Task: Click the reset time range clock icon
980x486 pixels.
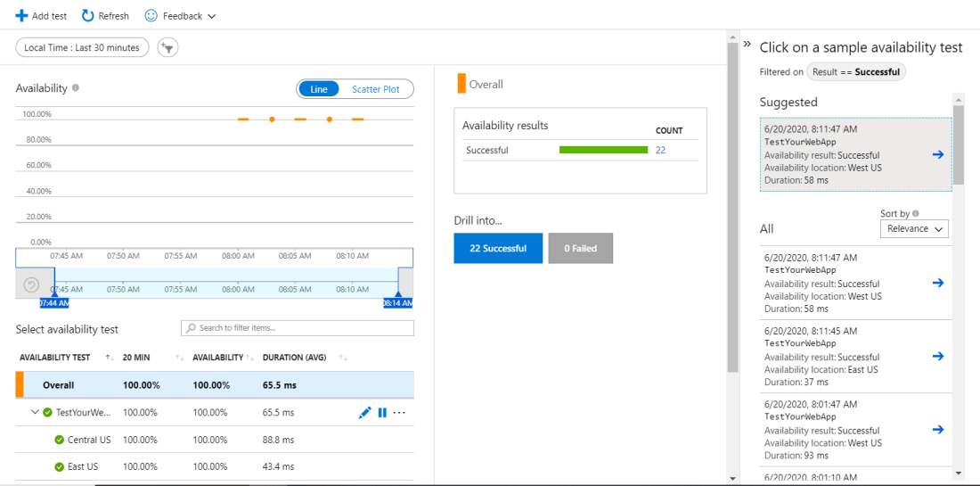Action: 31,285
